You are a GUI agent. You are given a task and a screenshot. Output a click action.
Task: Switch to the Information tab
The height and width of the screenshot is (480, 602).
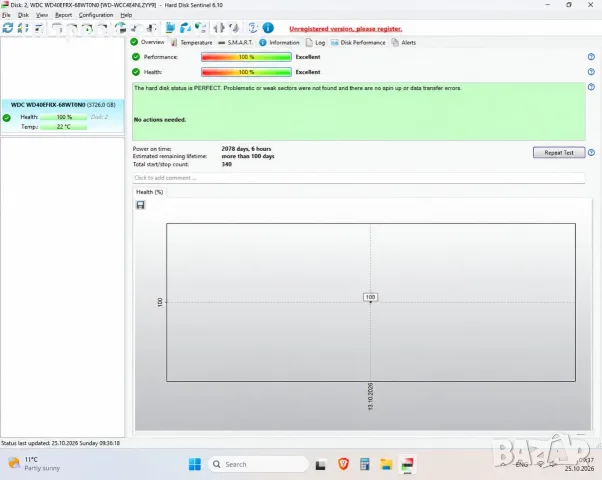tap(279, 42)
